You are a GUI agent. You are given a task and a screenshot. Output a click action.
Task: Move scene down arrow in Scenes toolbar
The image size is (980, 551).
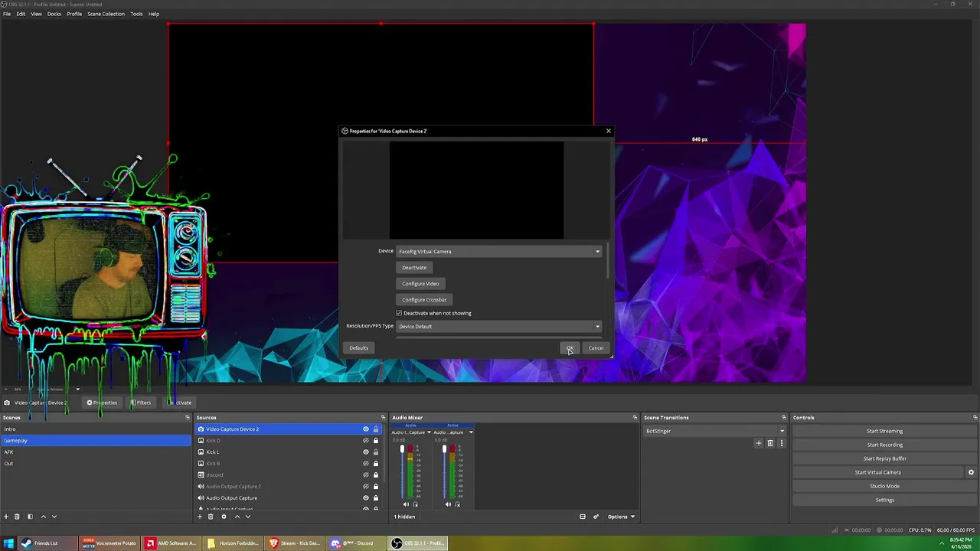pyautogui.click(x=54, y=517)
